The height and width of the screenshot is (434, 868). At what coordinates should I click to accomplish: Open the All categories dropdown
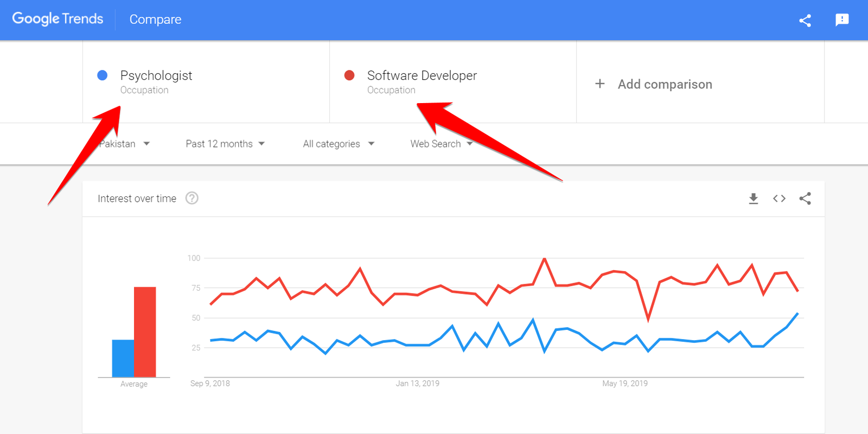[x=338, y=144]
